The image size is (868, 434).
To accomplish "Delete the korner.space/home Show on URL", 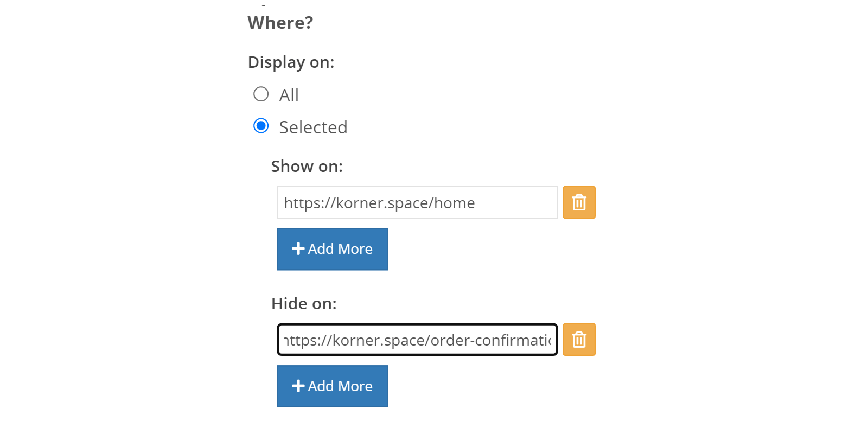I will pyautogui.click(x=579, y=202).
